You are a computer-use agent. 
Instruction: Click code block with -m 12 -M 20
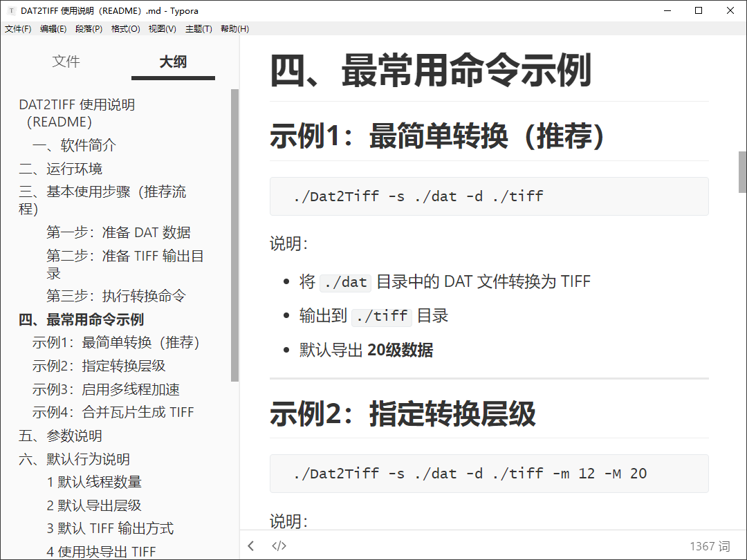point(489,474)
